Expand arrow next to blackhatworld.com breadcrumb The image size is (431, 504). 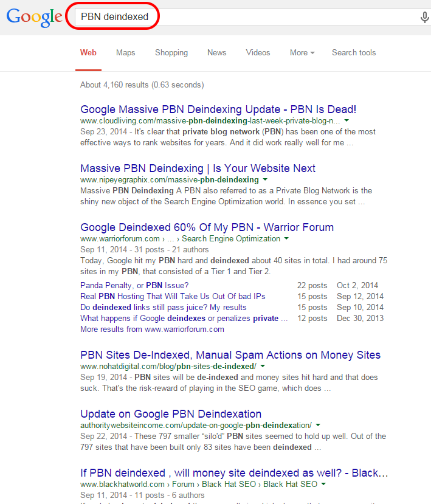pyautogui.click(x=323, y=484)
